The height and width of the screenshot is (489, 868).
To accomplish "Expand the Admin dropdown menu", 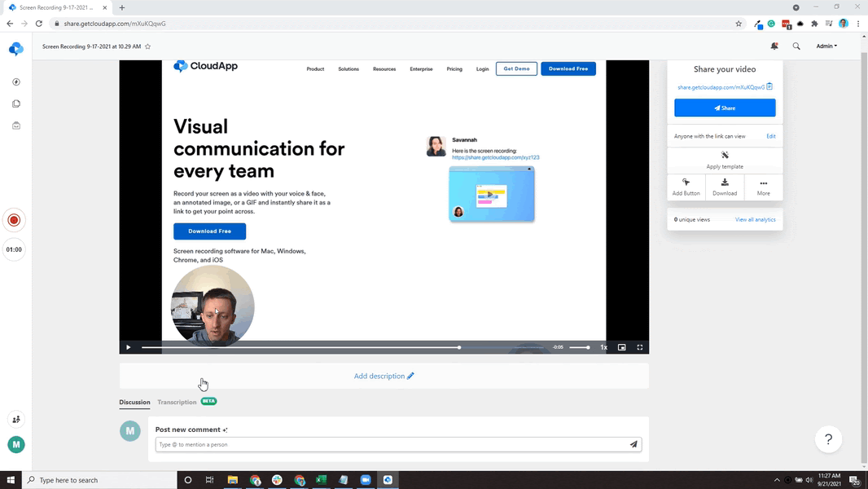I will [x=826, y=46].
